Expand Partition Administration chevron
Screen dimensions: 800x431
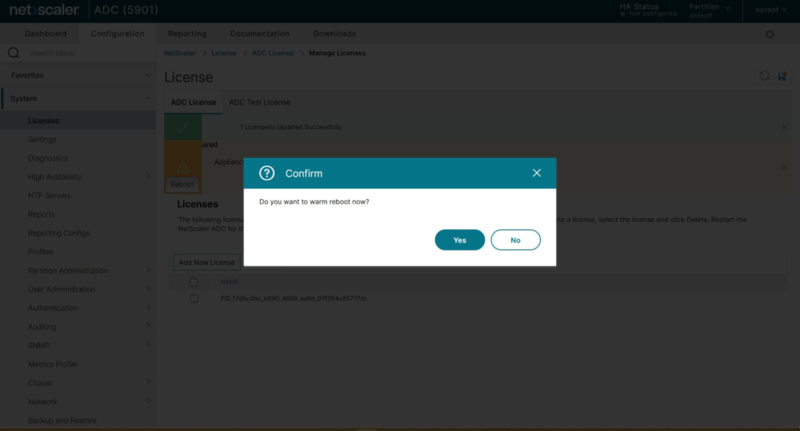pyautogui.click(x=148, y=270)
